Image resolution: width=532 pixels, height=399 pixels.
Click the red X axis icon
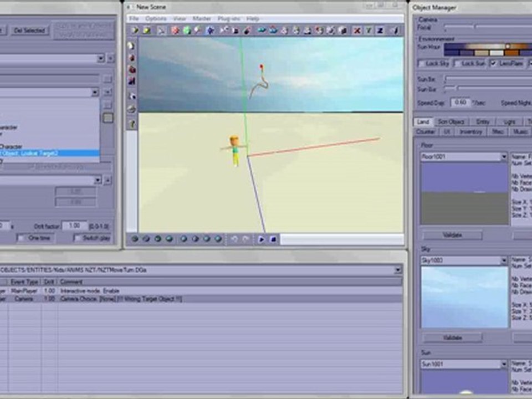click(x=357, y=30)
